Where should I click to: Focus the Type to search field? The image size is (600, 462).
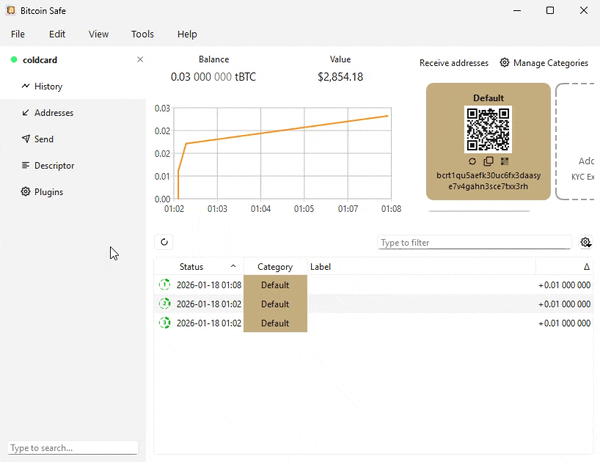tap(73, 448)
